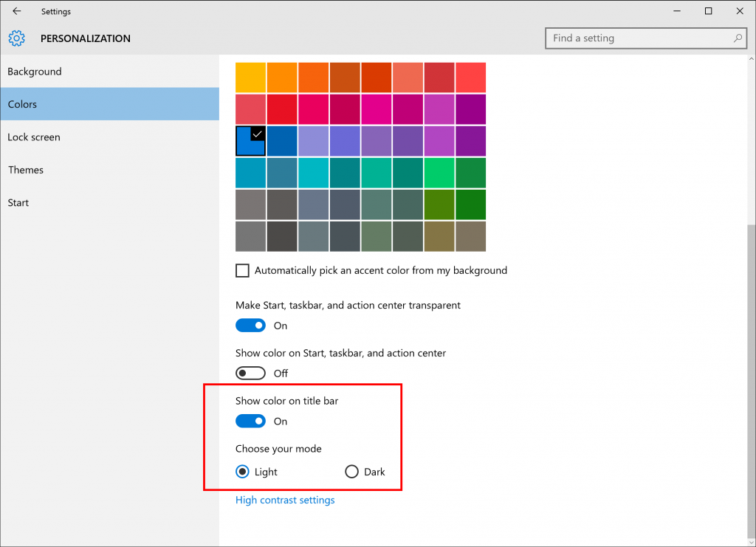The image size is (756, 547).
Task: Pick the yellow accent color swatch
Action: [251, 77]
